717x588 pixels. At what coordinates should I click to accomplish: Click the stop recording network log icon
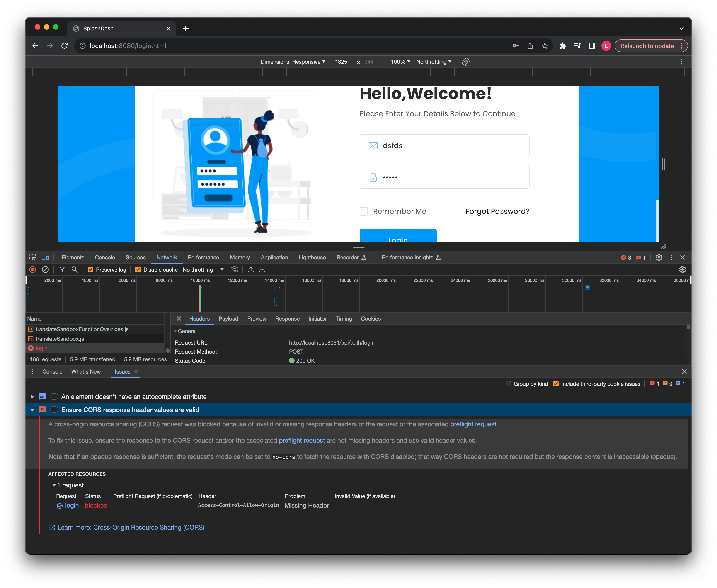pos(33,270)
